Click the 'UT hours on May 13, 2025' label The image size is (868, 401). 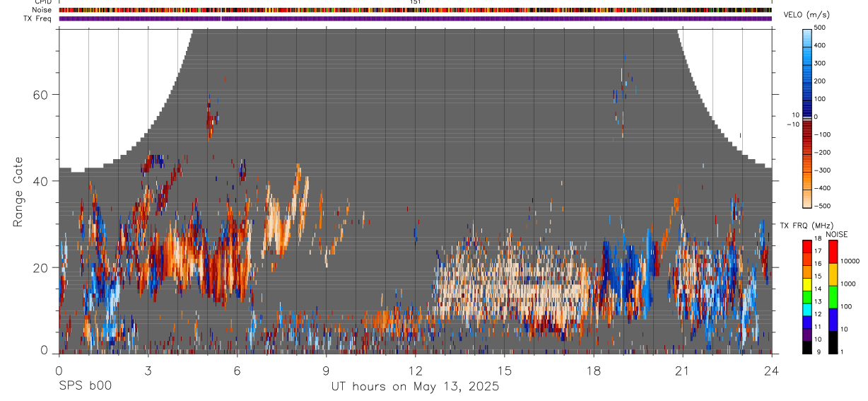[x=415, y=387]
